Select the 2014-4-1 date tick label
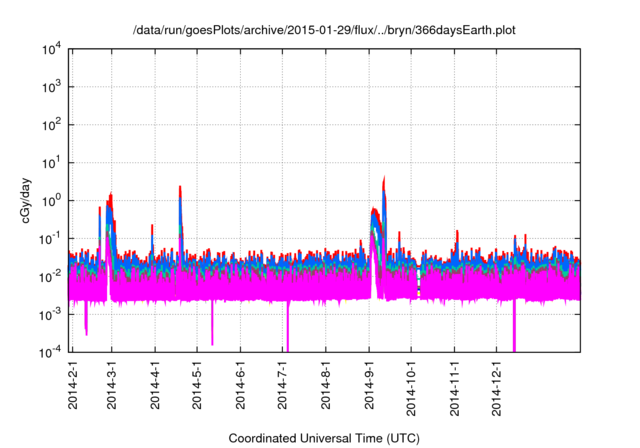Image resolution: width=640 pixels, height=448 pixels. [155, 388]
